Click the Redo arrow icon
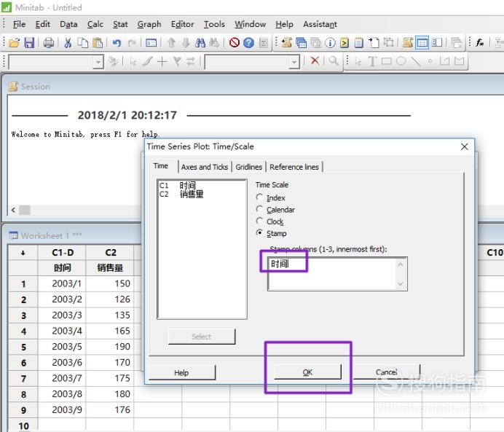 132,43
